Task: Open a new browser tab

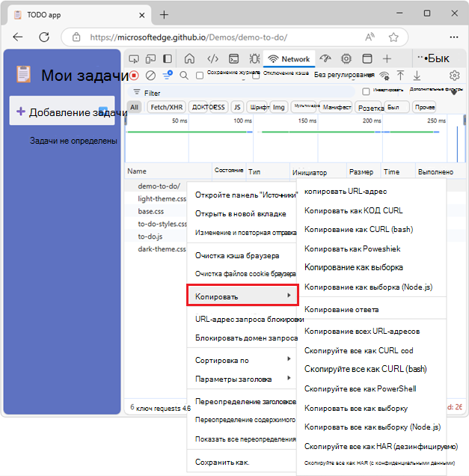Action: pos(164,14)
